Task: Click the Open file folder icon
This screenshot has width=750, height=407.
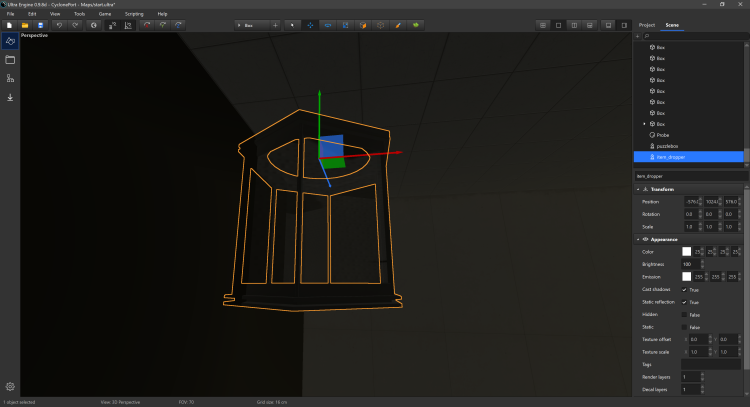Action: (x=24, y=24)
